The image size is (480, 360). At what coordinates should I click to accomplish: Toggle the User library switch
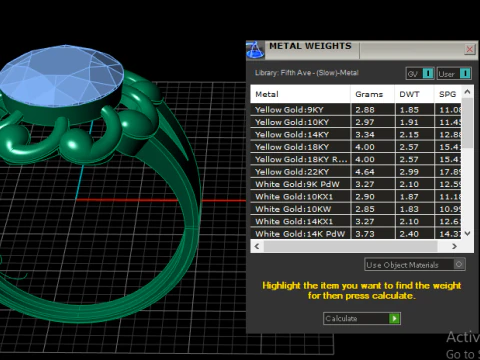tap(454, 74)
